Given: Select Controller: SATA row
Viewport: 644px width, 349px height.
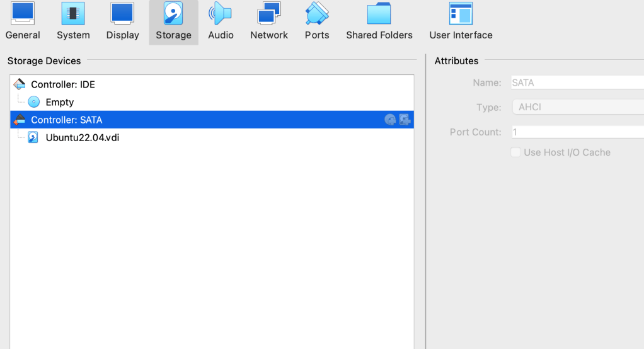Looking at the screenshot, I should [x=66, y=120].
